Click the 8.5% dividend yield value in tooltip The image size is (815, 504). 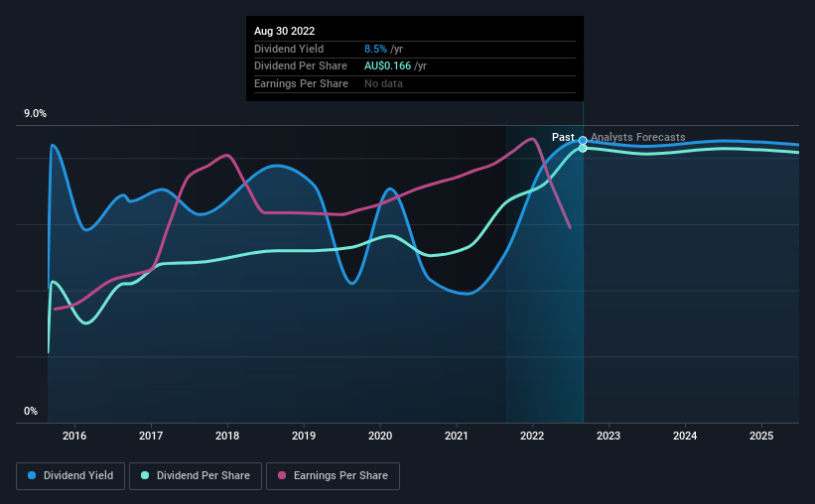tap(375, 49)
